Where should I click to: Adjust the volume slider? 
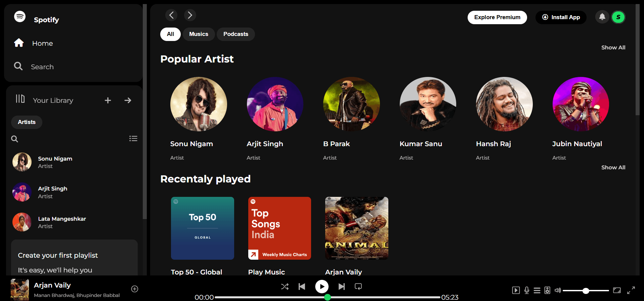pyautogui.click(x=586, y=291)
